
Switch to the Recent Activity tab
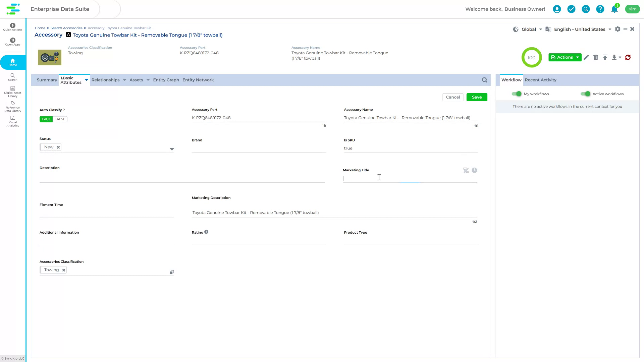coord(540,80)
